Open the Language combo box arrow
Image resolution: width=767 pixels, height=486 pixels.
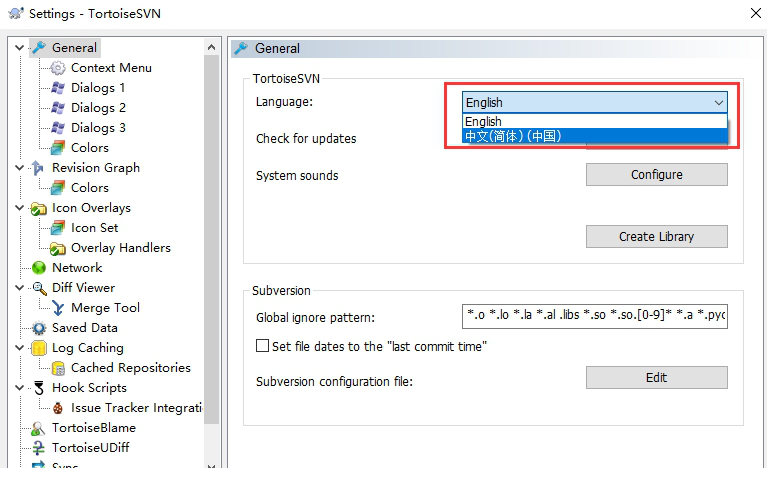click(718, 102)
